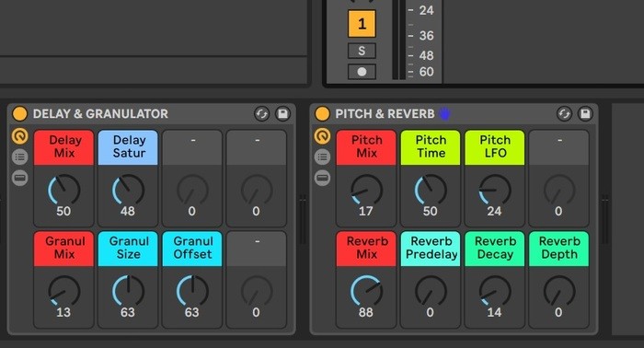Show macro controls in Pitch & Reverb
The height and width of the screenshot is (348, 644).
point(322,135)
